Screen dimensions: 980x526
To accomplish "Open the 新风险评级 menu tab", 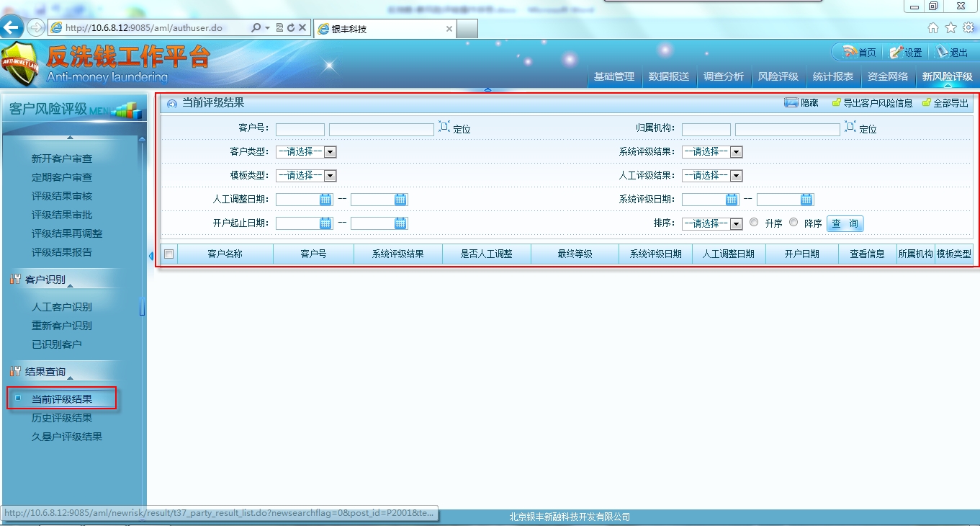I will click(x=946, y=76).
